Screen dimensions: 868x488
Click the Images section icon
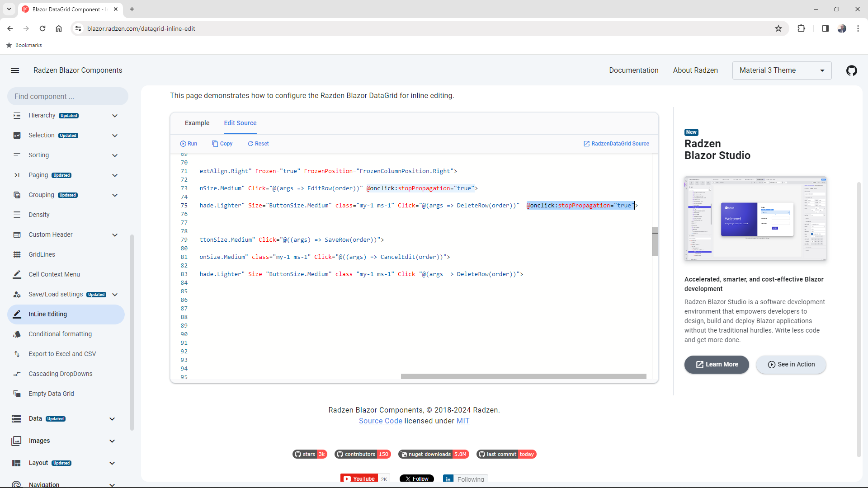click(16, 441)
